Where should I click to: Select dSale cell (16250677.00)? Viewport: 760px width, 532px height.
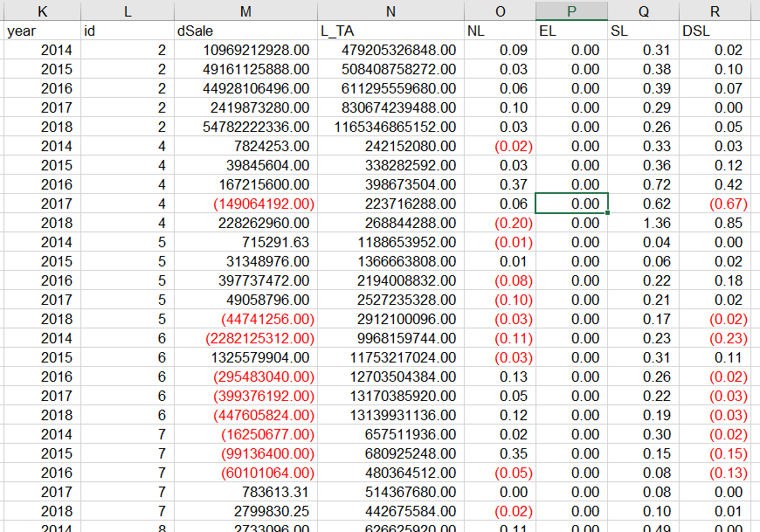(x=245, y=434)
